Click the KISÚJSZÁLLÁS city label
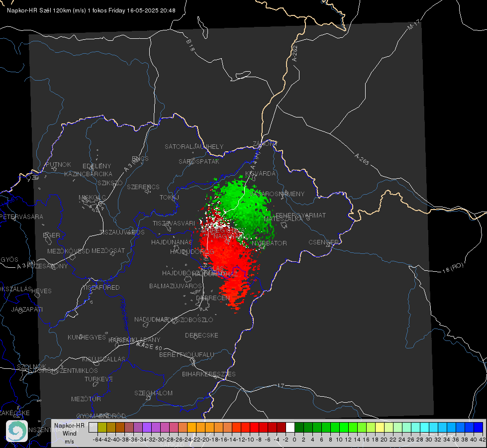 [x=103, y=359]
